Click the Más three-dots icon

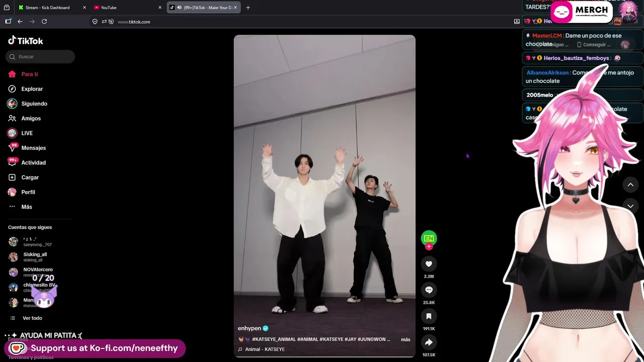point(12,207)
